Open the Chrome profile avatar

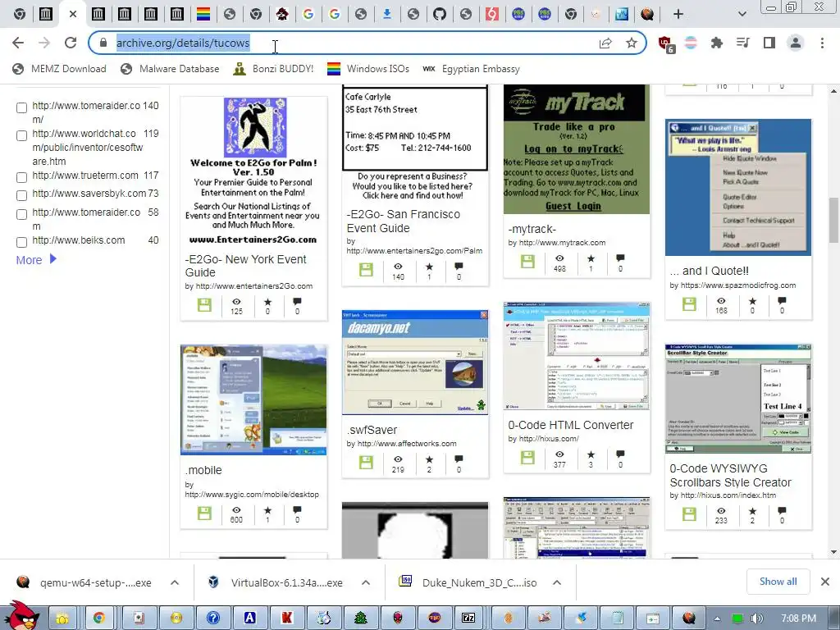click(796, 43)
